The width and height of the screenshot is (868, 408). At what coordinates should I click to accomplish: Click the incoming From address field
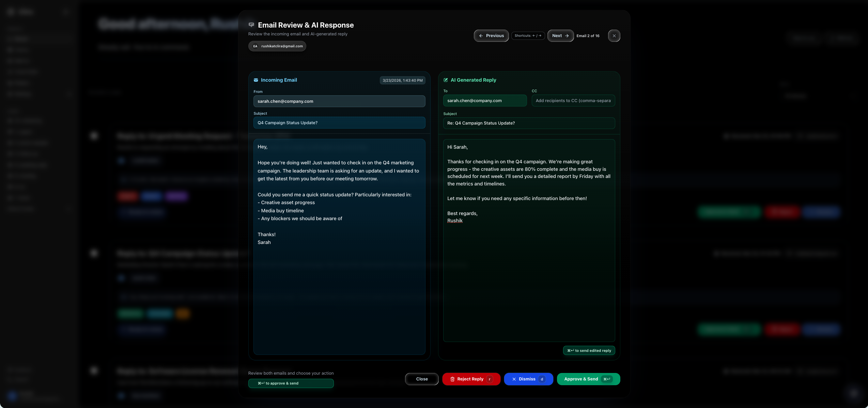click(339, 101)
